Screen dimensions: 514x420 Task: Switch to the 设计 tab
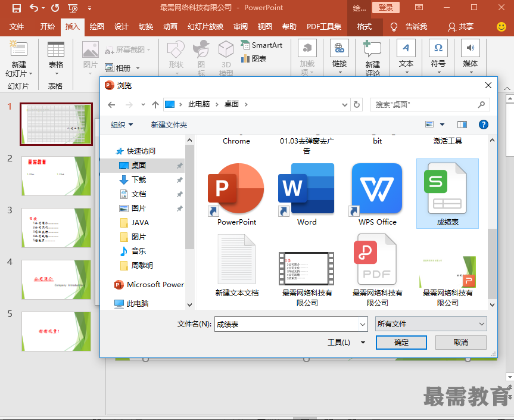122,27
